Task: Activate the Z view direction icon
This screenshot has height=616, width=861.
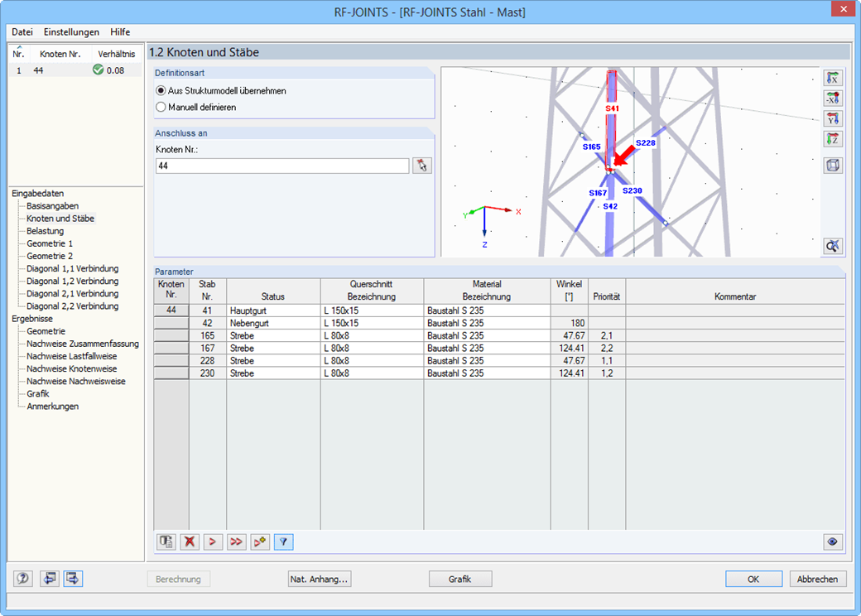Action: point(833,139)
